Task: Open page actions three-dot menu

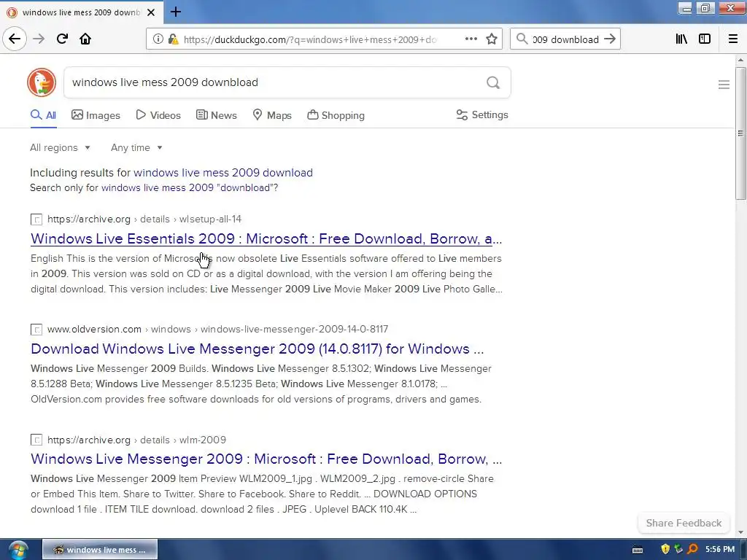Action: coord(471,39)
